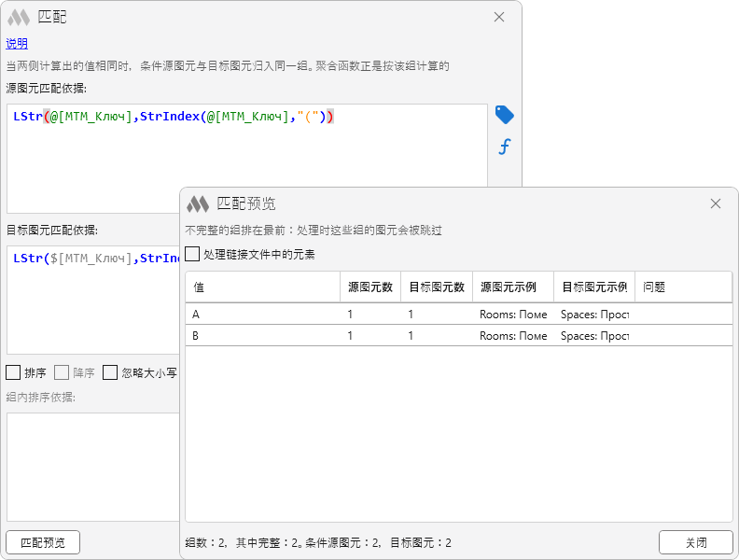Check 处理链接文件中的元素 option

tap(192, 254)
